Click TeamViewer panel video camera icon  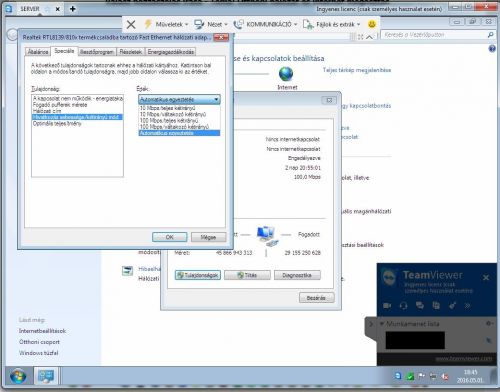coord(387,305)
